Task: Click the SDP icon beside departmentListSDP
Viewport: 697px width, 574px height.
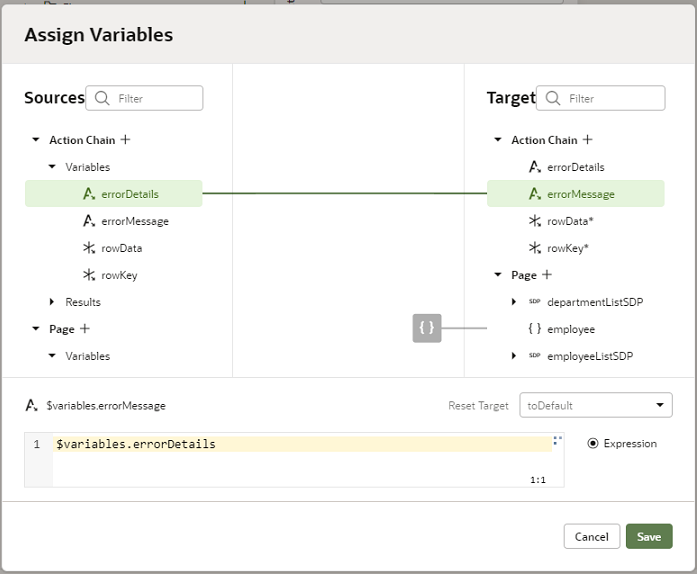Action: click(535, 301)
